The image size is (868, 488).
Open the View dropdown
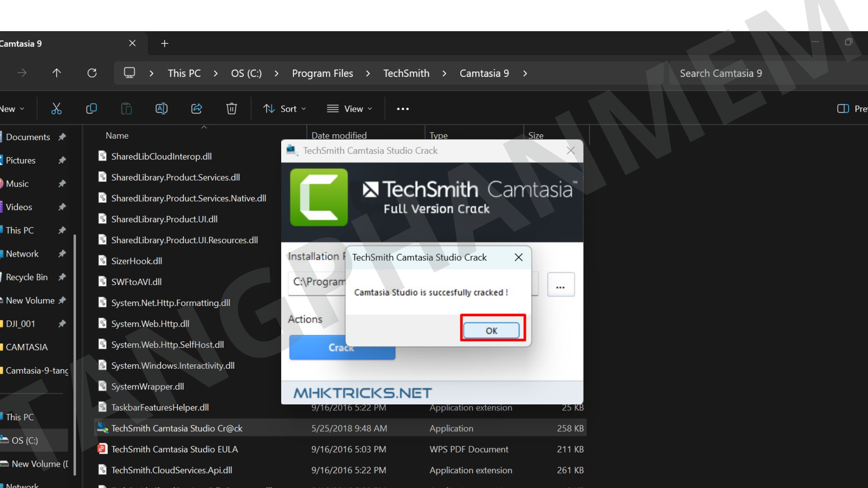[x=349, y=108]
